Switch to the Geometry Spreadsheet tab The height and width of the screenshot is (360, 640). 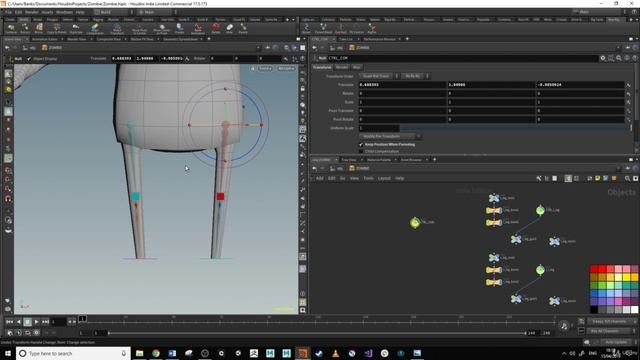pyautogui.click(x=180, y=39)
